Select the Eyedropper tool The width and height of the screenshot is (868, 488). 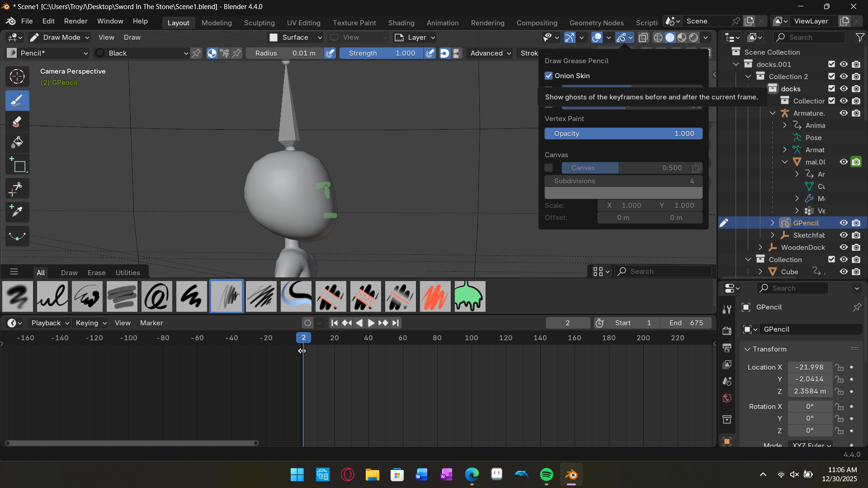[17, 211]
